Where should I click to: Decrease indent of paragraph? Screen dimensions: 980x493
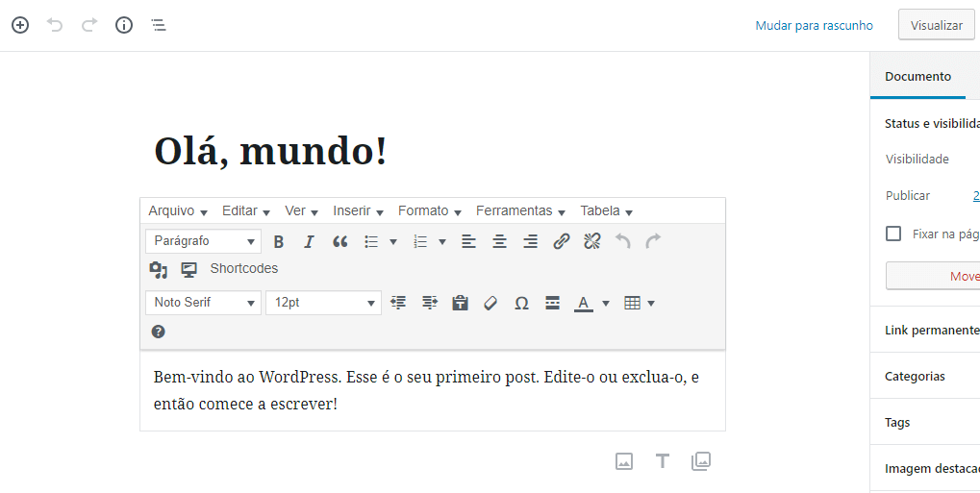click(x=398, y=303)
